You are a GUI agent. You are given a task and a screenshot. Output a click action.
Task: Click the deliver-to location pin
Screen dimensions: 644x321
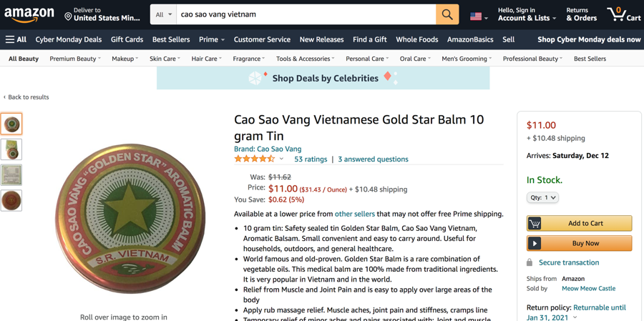[x=68, y=16]
